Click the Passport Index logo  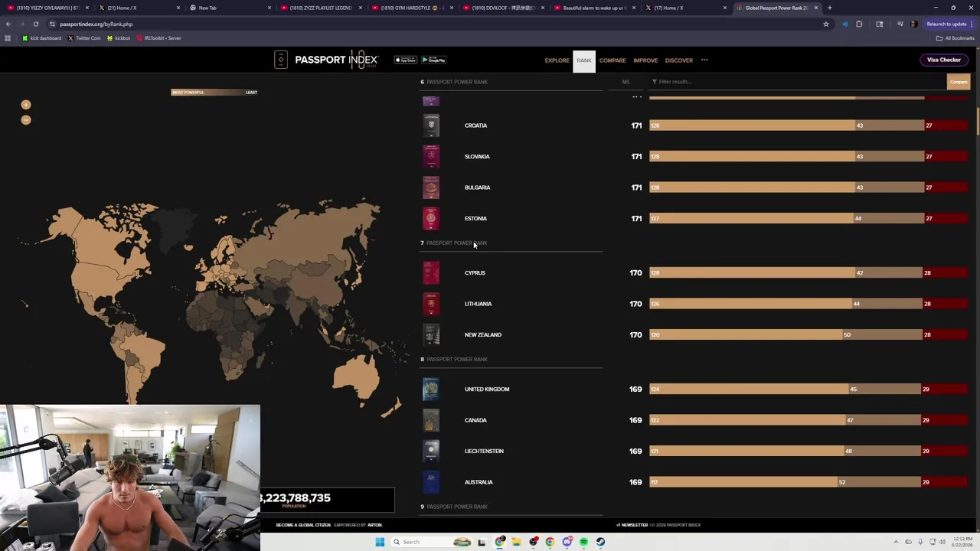point(326,60)
